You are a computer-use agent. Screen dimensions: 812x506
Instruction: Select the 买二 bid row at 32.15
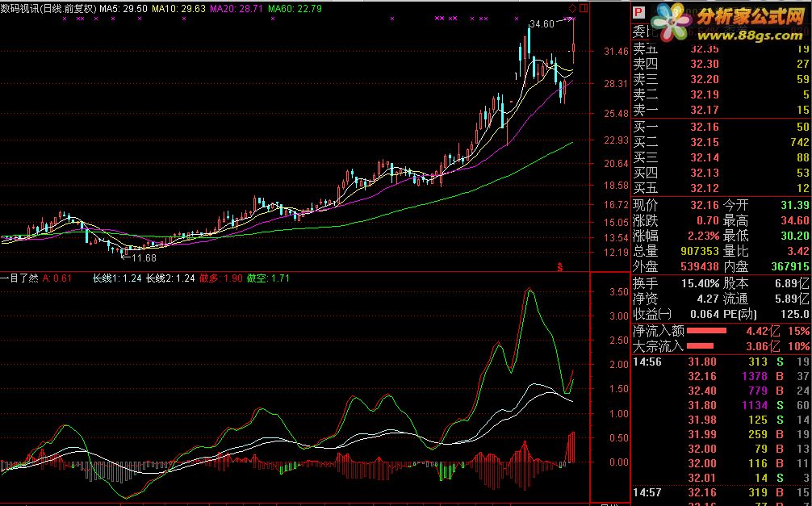coord(721,142)
